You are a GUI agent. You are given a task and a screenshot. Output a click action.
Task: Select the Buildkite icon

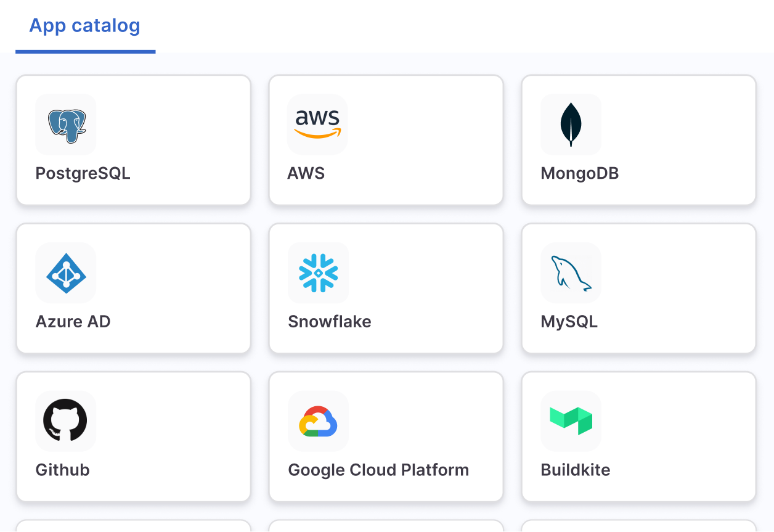571,421
